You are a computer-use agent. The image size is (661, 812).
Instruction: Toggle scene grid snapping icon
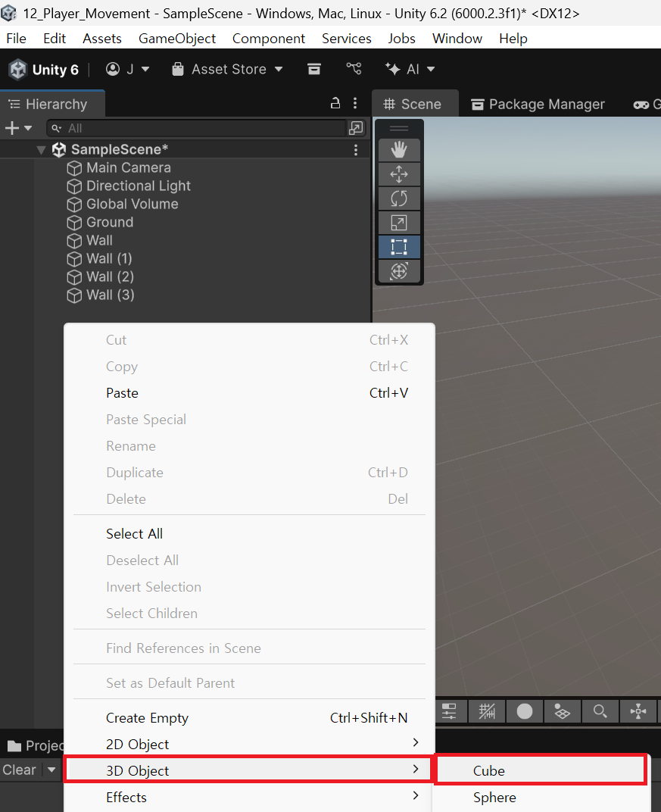pyautogui.click(x=487, y=711)
